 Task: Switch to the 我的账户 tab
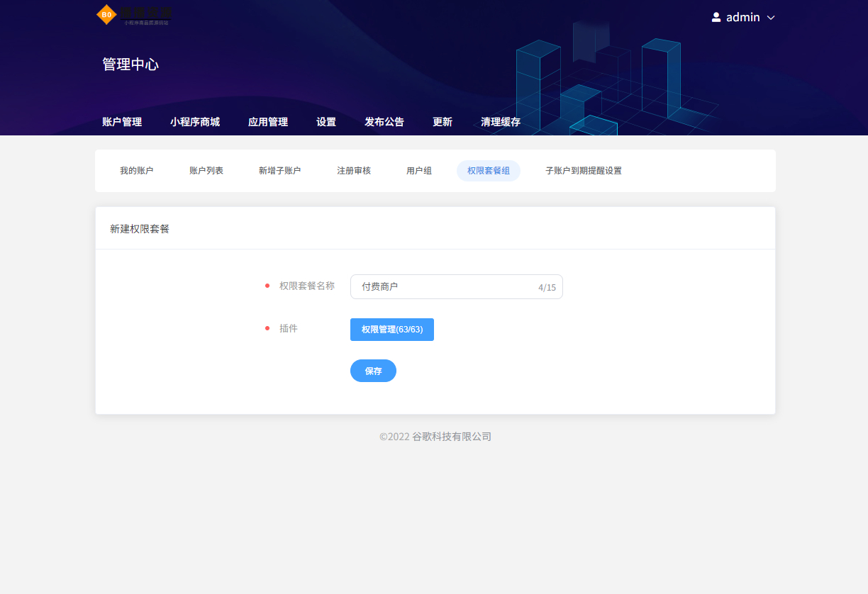click(x=138, y=170)
